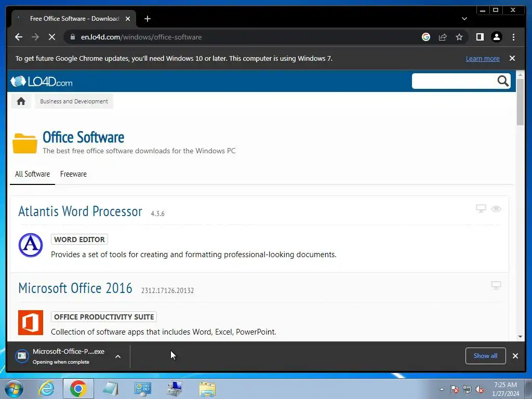532x399 pixels.
Task: Click the muted volume tray icon
Action: pos(480,389)
